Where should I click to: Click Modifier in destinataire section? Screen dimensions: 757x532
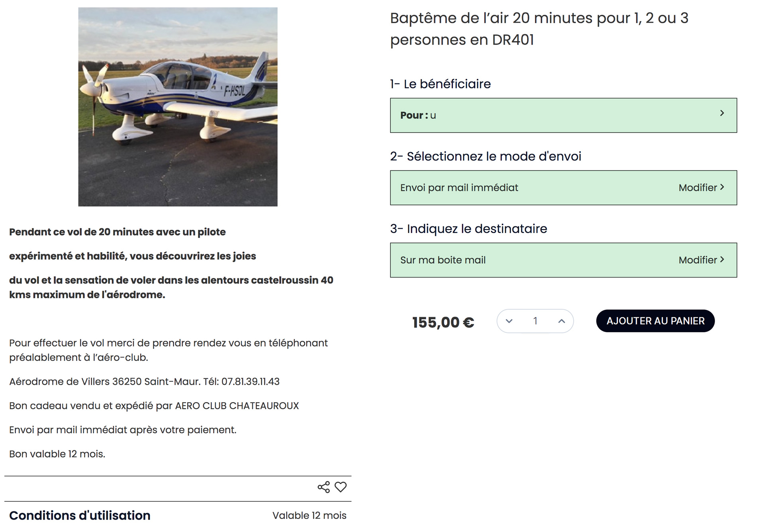click(697, 260)
